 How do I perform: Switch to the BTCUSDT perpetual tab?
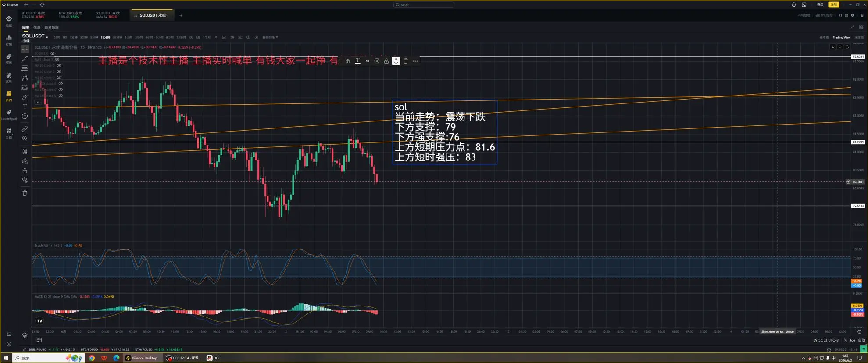(33, 15)
